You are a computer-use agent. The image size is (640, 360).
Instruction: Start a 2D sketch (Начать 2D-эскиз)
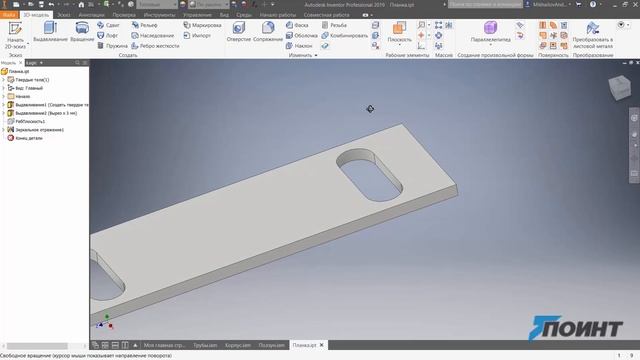15,36
